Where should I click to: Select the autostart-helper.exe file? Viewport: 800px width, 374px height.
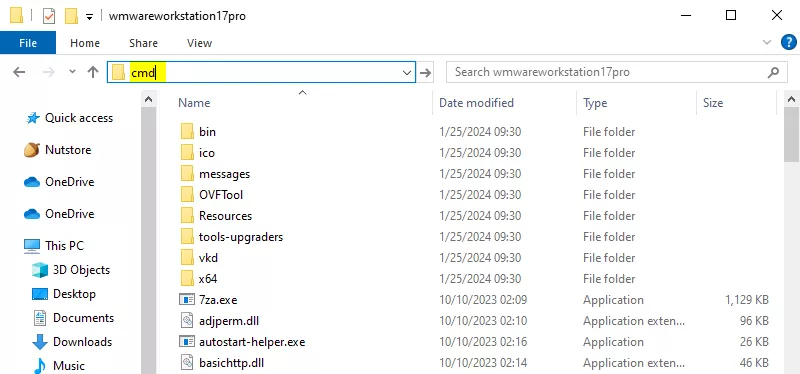tap(252, 342)
